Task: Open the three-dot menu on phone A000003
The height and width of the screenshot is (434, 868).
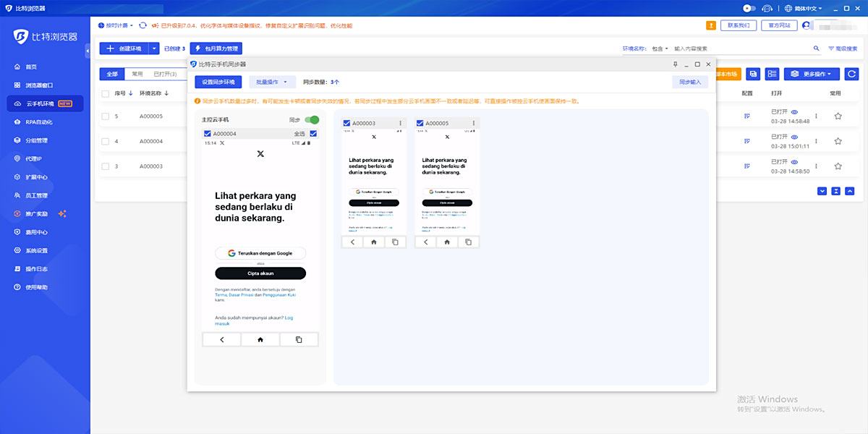Action: (x=400, y=124)
